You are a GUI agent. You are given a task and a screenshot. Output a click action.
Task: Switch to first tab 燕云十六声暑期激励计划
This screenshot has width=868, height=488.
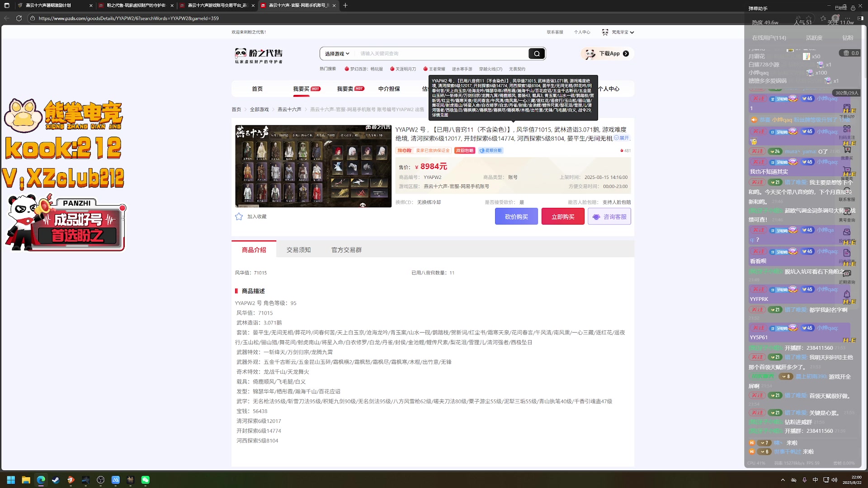pos(54,5)
